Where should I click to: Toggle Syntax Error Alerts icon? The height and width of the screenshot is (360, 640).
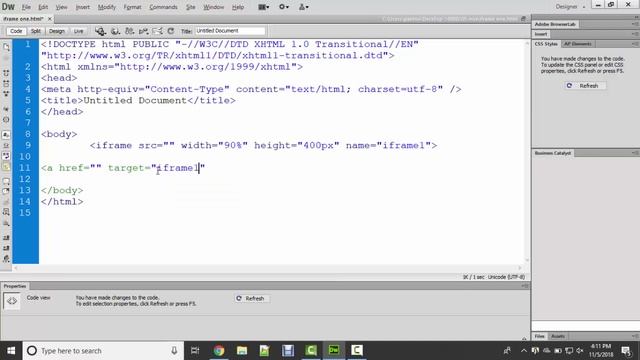tap(6, 167)
